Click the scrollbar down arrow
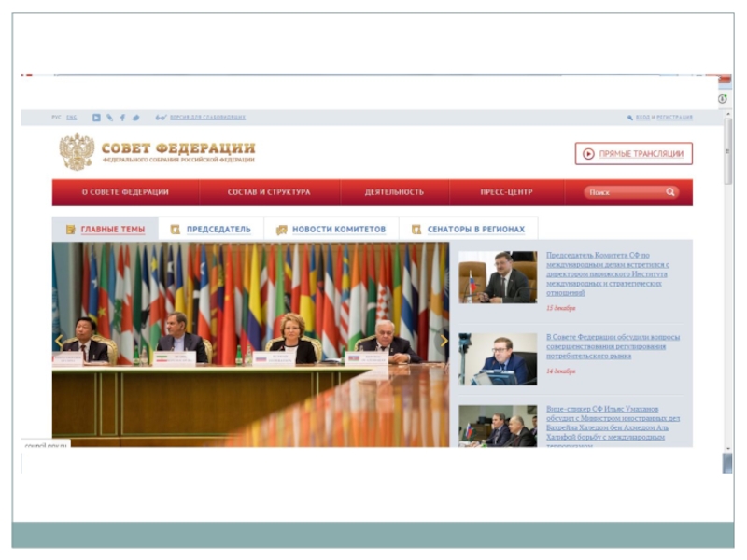 coord(727,449)
